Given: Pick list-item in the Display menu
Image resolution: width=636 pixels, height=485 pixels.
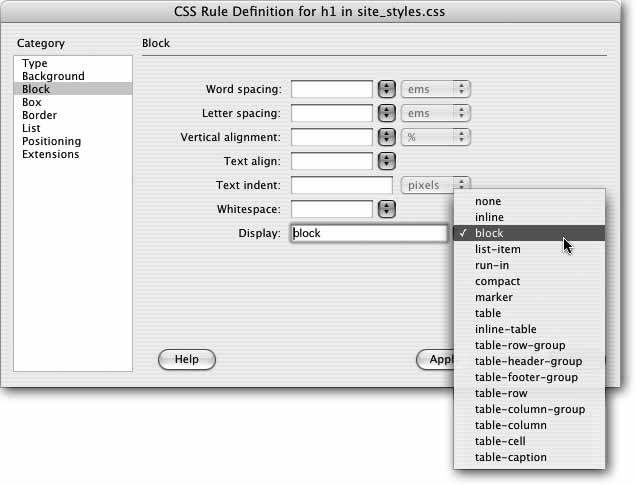Looking at the screenshot, I should [497, 249].
